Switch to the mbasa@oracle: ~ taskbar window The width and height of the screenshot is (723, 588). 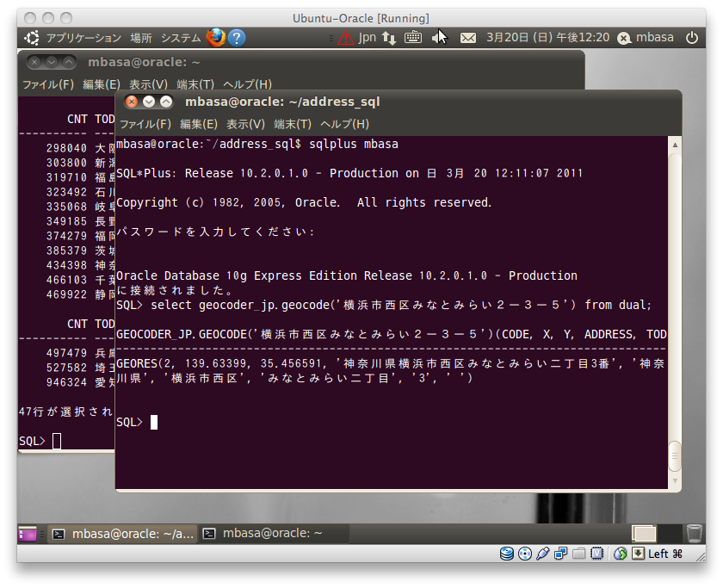274,534
